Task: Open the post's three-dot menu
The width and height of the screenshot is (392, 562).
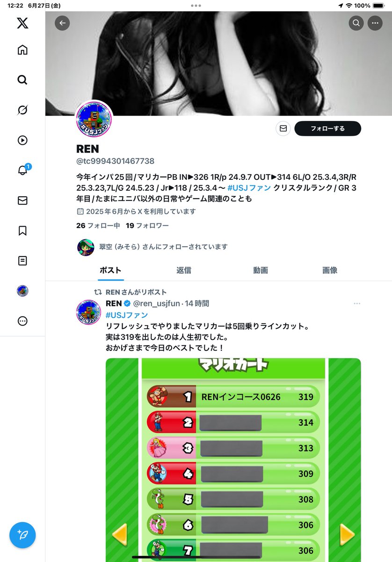Action: (x=357, y=303)
